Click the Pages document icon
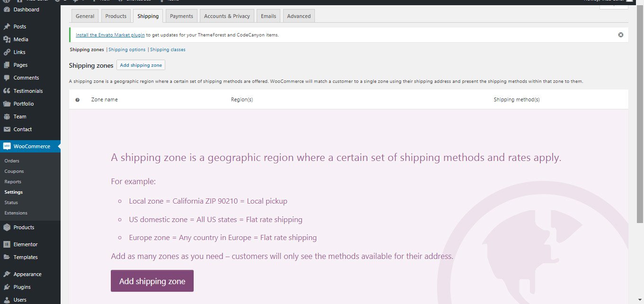This screenshot has width=644, height=304. pyautogui.click(x=7, y=65)
